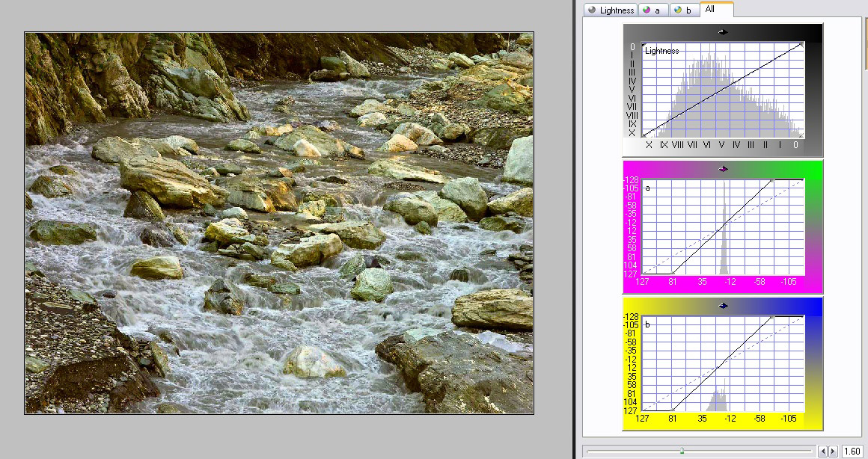The width and height of the screenshot is (868, 459).
Task: Switch to the Lightness tab
Action: (611, 10)
